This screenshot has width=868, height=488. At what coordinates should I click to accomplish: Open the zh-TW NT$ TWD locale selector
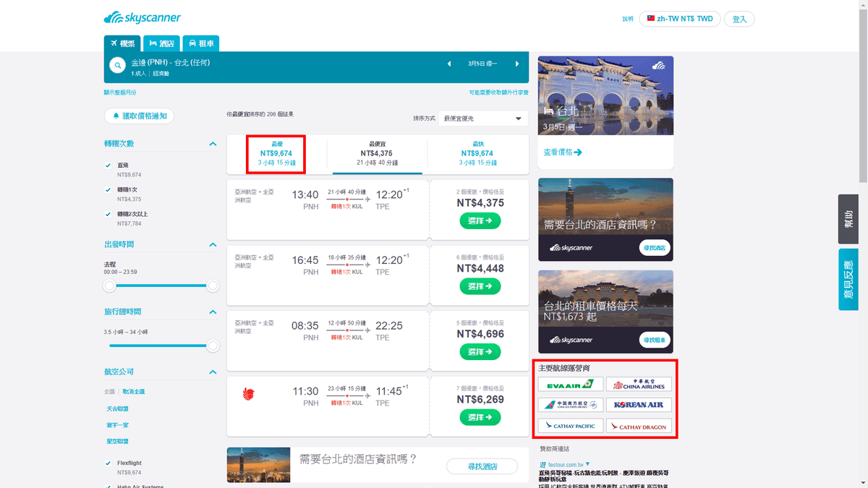[679, 19]
